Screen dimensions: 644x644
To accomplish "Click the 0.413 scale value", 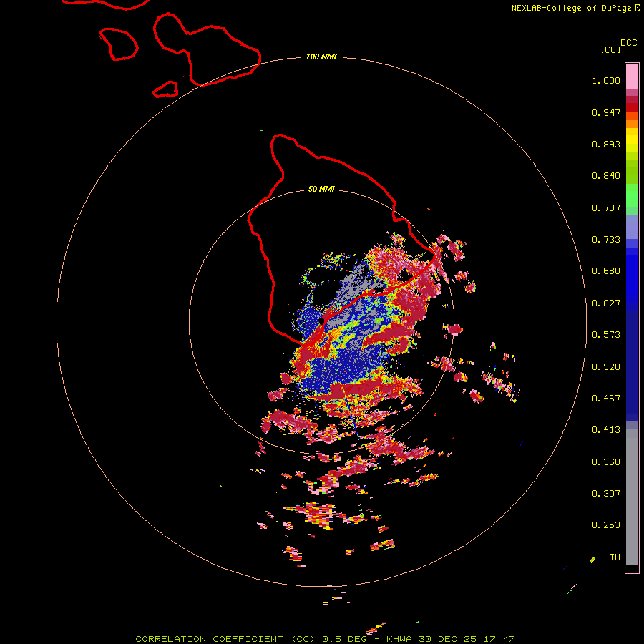I will click(x=606, y=430).
